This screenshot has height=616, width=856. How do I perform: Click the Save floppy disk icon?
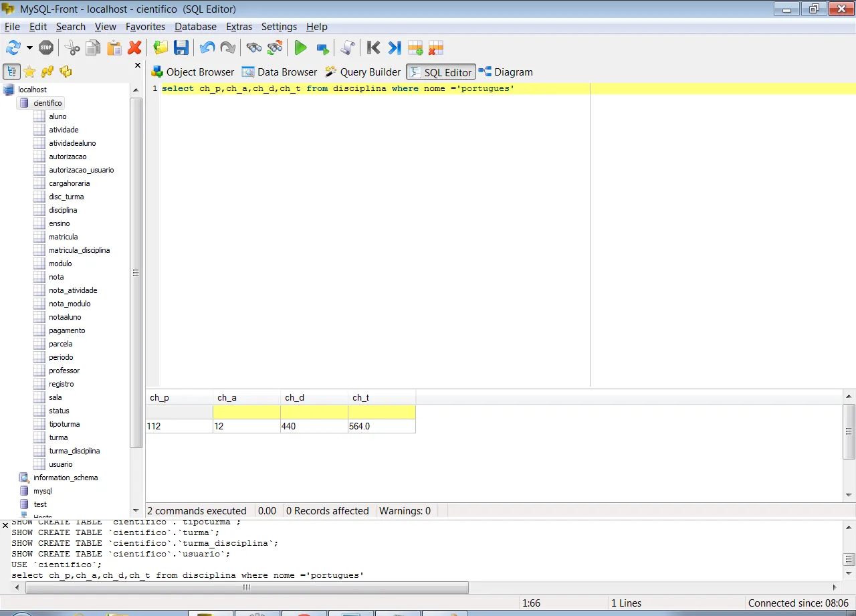tap(181, 48)
